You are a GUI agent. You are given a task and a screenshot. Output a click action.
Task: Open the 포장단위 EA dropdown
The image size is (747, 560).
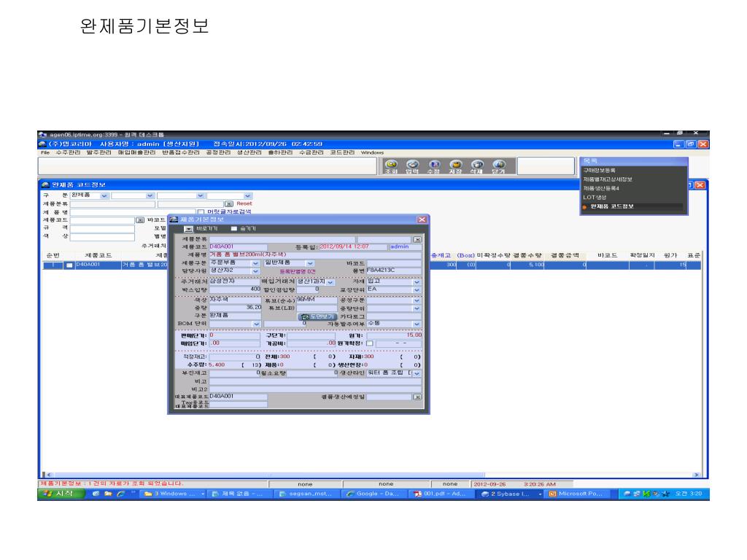(x=417, y=290)
